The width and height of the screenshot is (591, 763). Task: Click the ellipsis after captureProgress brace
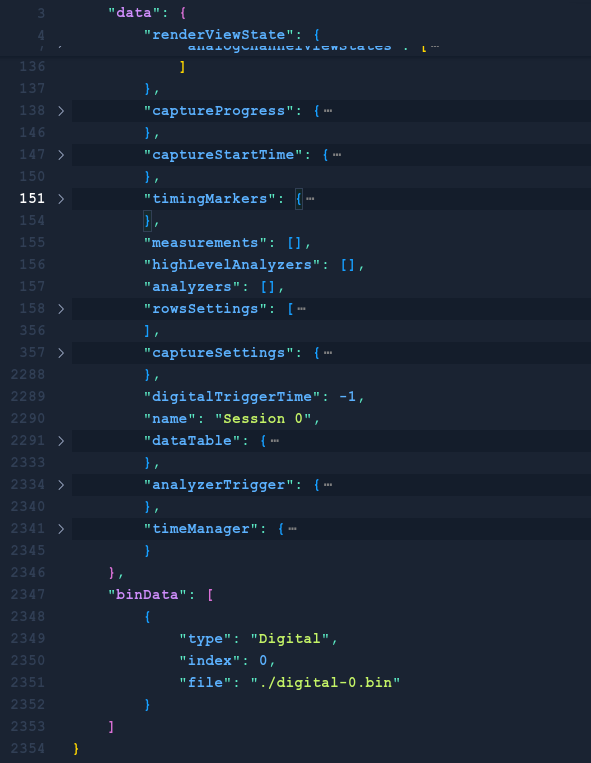point(328,111)
